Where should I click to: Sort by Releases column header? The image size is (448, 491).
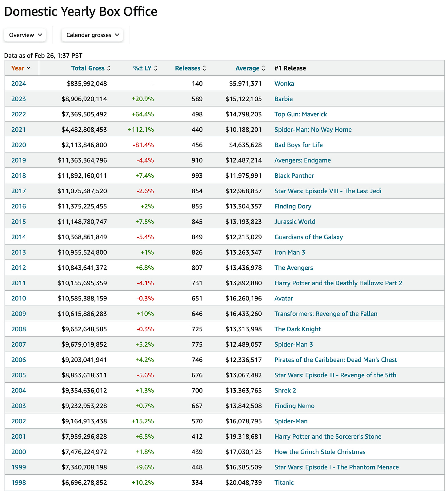tap(190, 68)
